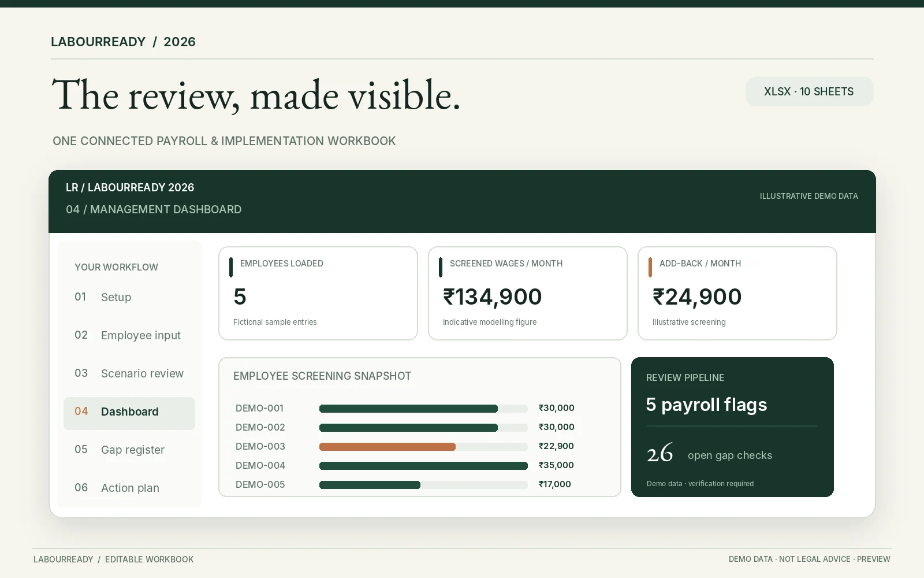Click the '5 payroll flags' heading
The image size is (924, 578).
pos(706,405)
